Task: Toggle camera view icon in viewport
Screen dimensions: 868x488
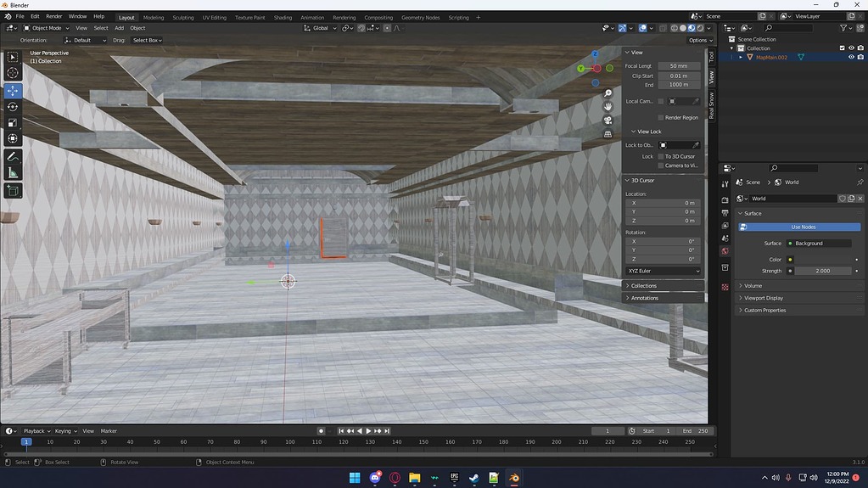Action: click(x=608, y=121)
